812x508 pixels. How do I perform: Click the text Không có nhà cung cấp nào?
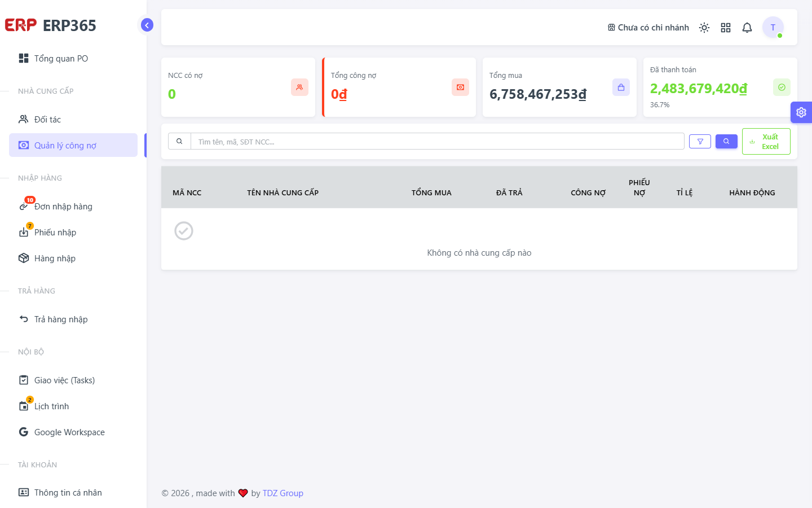pyautogui.click(x=479, y=253)
